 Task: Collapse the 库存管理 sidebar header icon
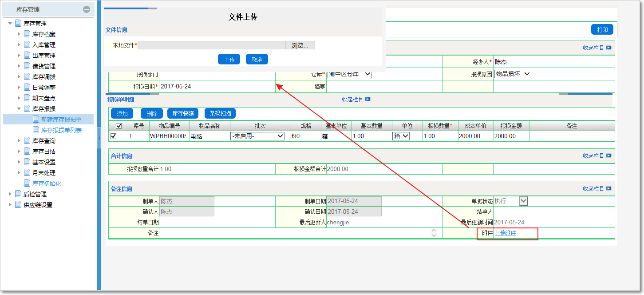[87, 9]
